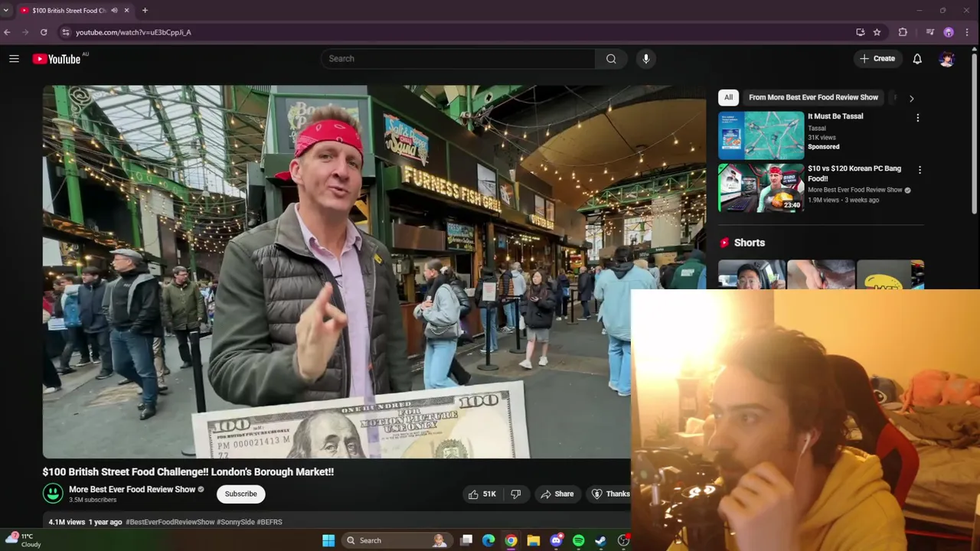Open options for the Korean PC Bang video
The image size is (980, 551).
pos(920,170)
